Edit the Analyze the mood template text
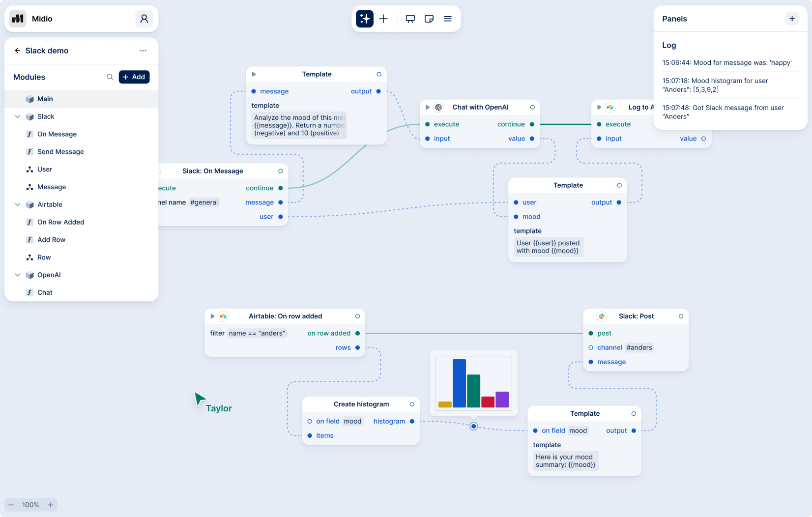 (x=299, y=125)
